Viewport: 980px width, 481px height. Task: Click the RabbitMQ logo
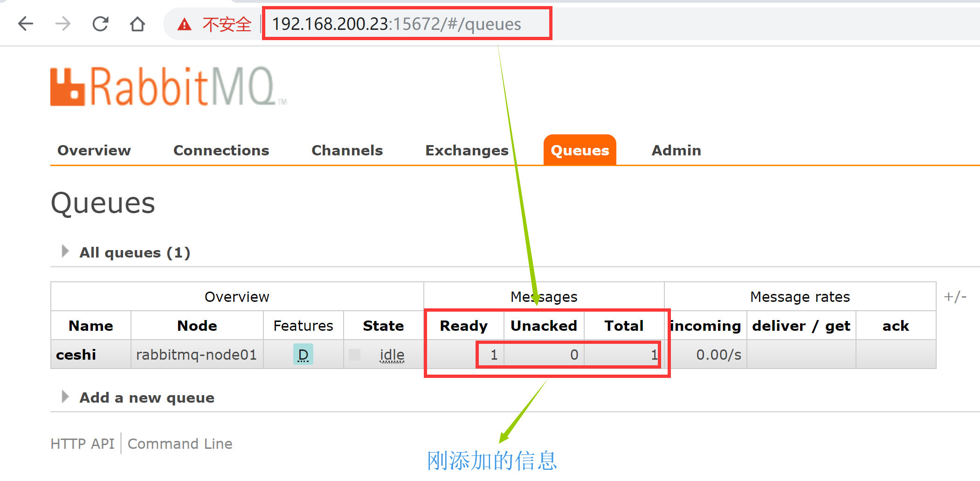(168, 86)
